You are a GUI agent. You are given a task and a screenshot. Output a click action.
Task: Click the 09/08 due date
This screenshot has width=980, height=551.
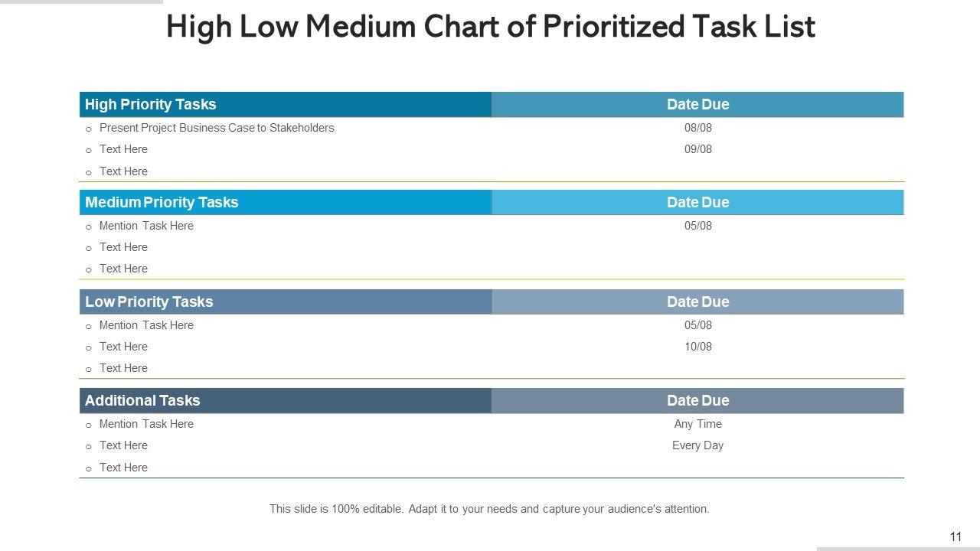[697, 149]
